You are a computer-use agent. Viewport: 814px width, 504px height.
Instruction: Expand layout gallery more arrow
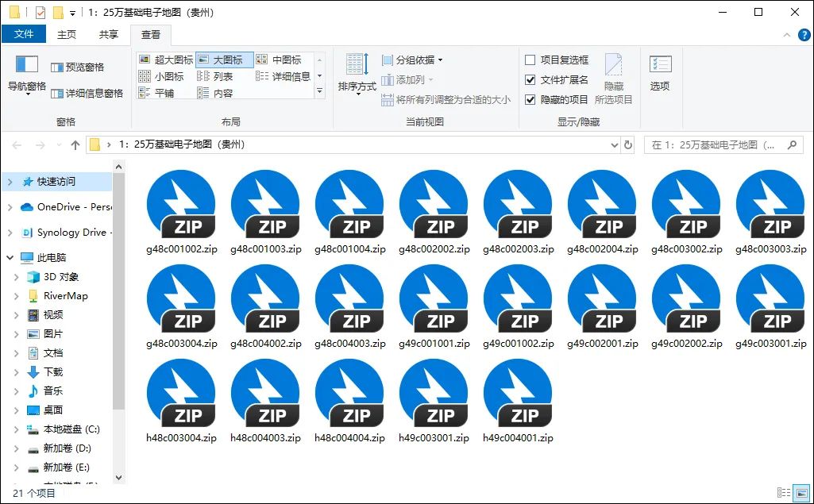(x=320, y=92)
